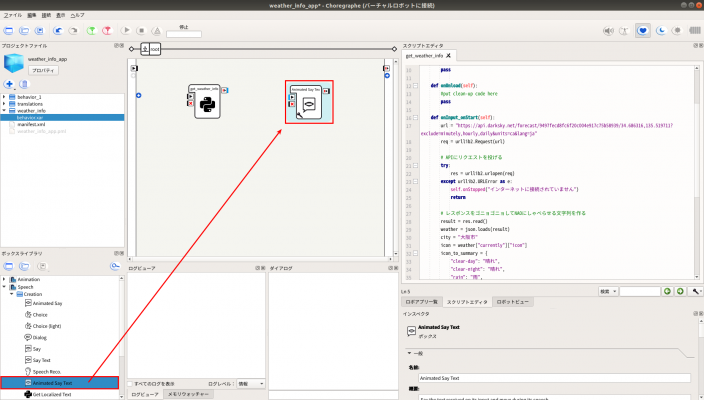Image resolution: width=704 pixels, height=400 pixels.
Task: Click the red Disconnect icon in toolbar
Action: (108, 31)
